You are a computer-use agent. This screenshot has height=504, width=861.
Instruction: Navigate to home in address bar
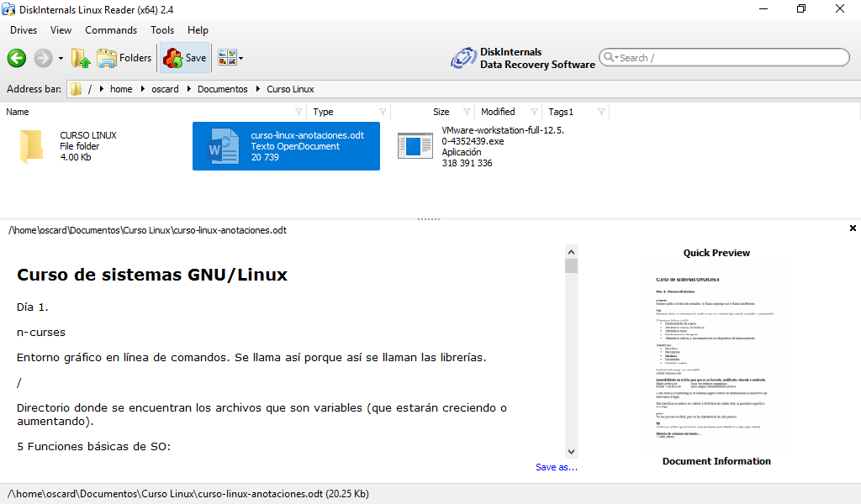tap(121, 89)
